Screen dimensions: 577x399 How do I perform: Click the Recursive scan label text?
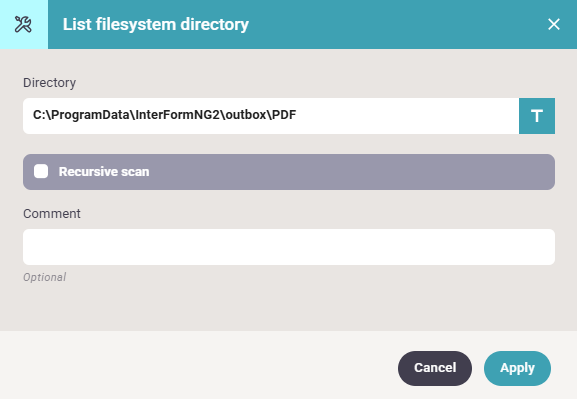(104, 172)
